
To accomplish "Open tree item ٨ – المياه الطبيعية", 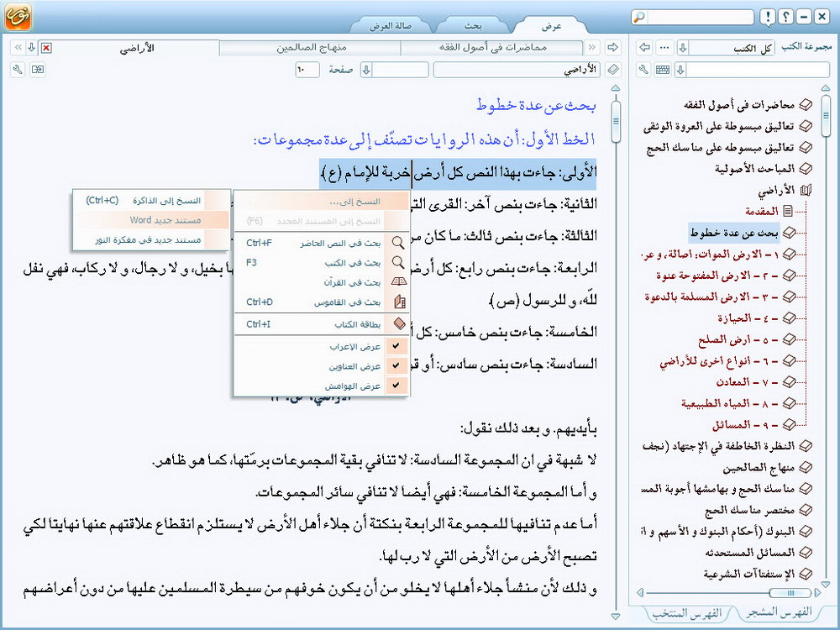I will pos(730,403).
